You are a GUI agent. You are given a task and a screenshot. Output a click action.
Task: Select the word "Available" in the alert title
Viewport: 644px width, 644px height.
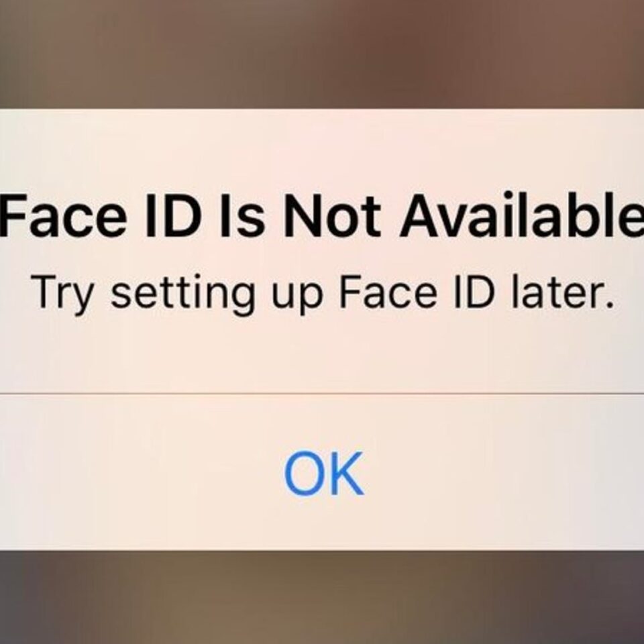[522, 215]
